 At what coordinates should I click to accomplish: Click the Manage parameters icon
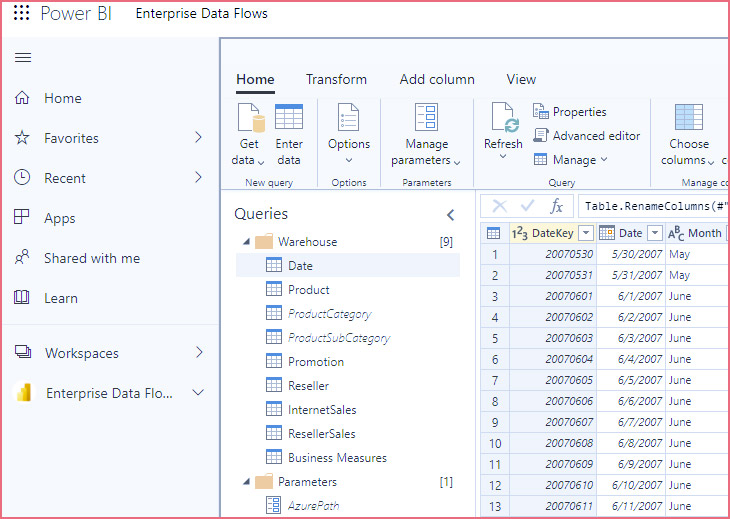click(x=426, y=117)
